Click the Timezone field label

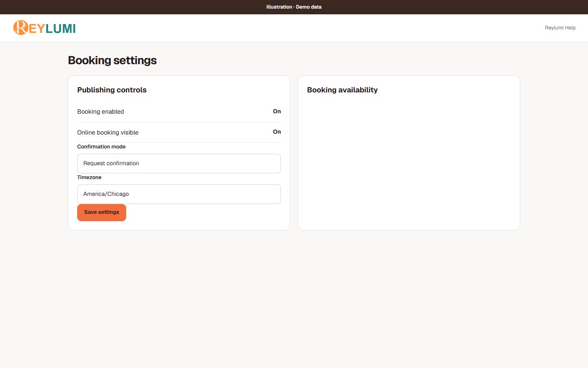tap(89, 177)
